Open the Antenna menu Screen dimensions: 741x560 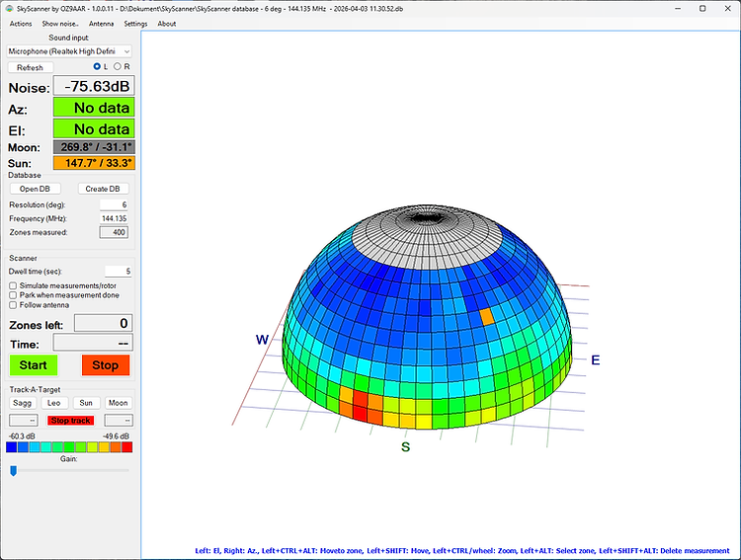101,23
